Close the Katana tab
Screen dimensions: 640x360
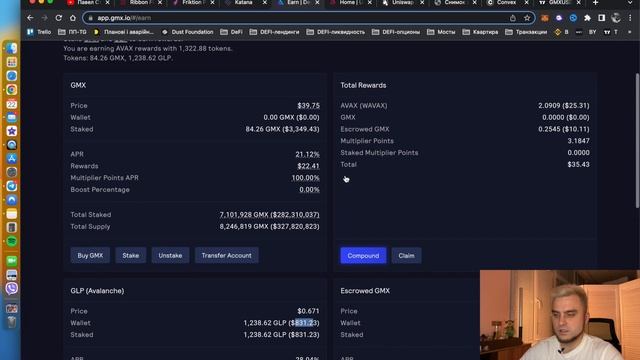tap(264, 2)
